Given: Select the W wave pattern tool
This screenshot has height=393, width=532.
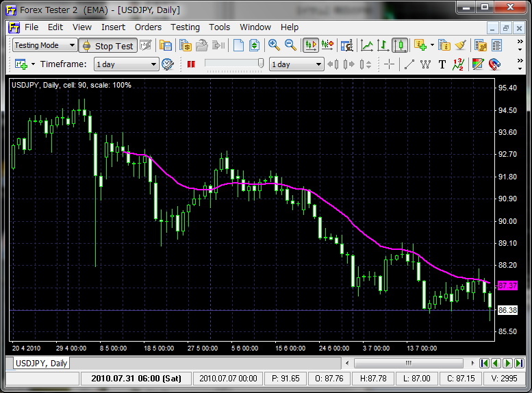Looking at the screenshot, I should [425, 64].
